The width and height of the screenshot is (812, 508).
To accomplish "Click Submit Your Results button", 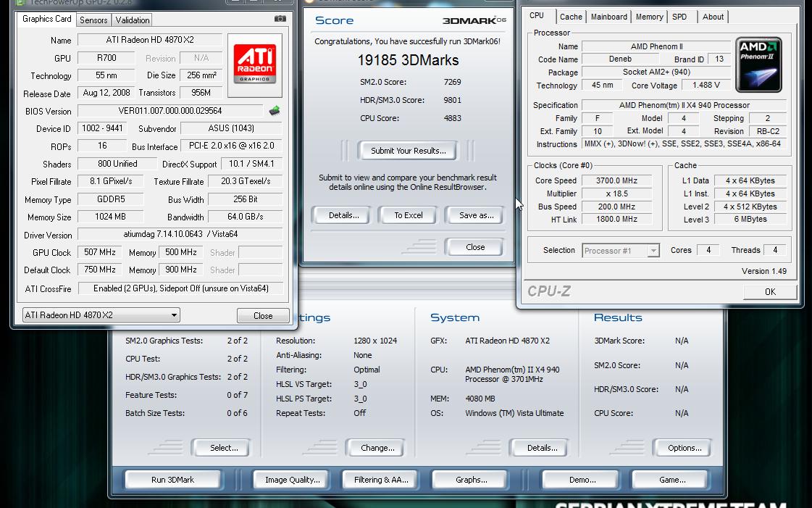I will pos(408,151).
